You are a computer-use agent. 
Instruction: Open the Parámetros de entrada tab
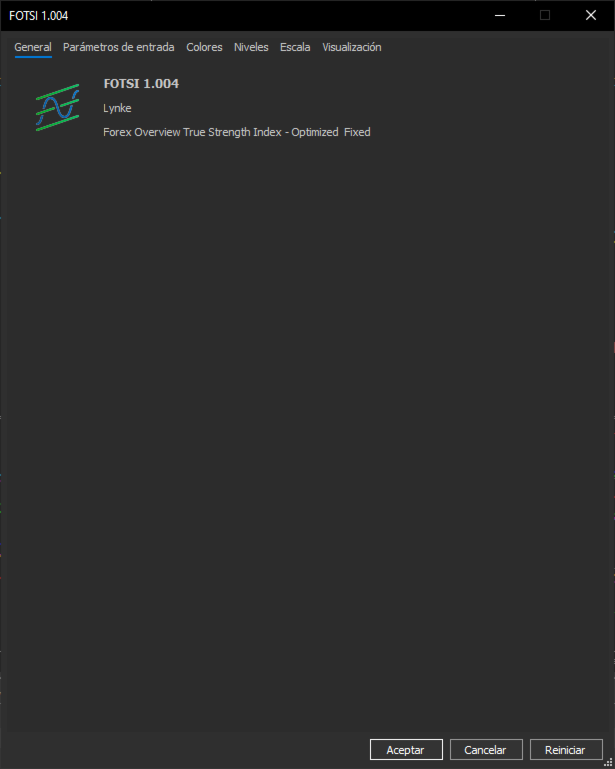[119, 47]
